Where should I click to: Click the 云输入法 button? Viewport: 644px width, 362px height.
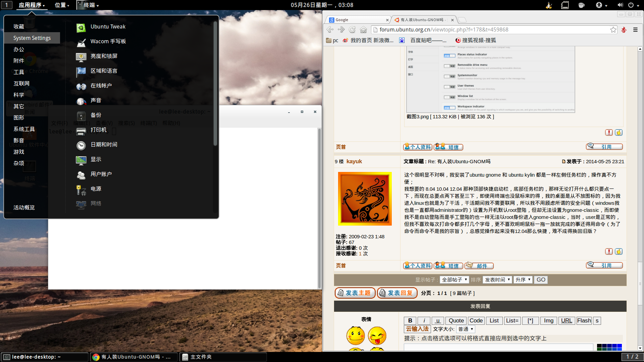point(417,329)
